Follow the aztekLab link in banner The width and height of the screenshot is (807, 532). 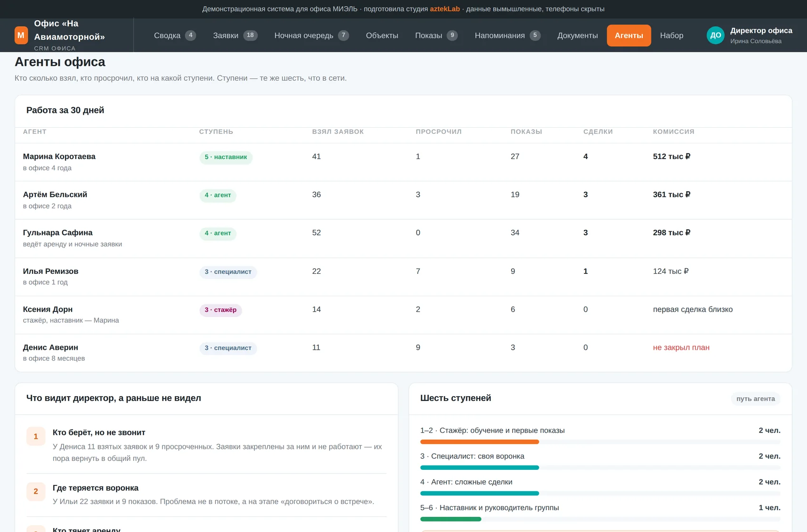point(445,9)
